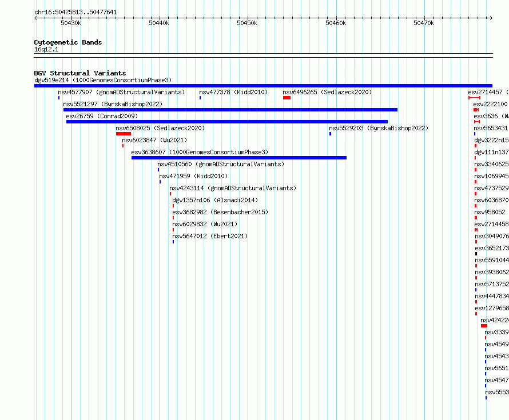Open the esv1279658 variant label
This screenshot has height=420, width=509.
pos(492,308)
